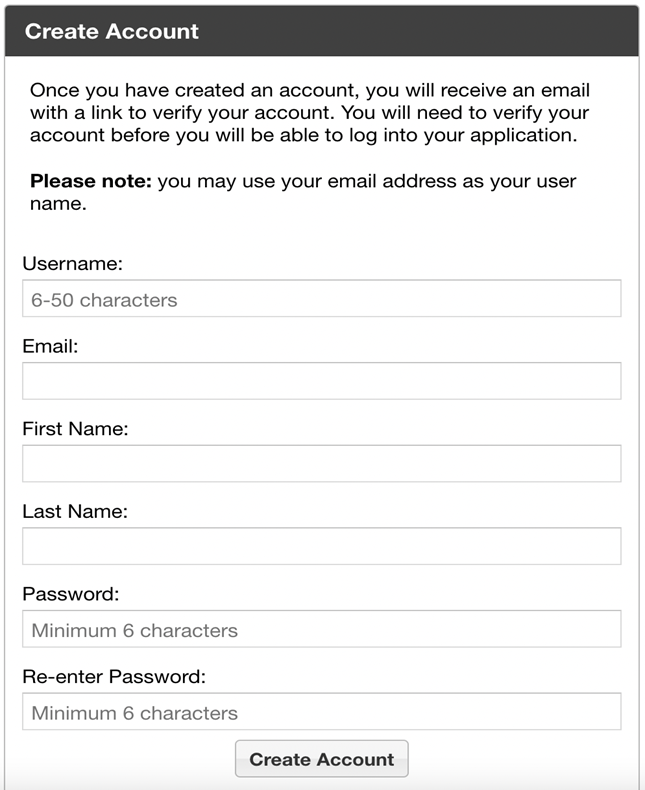Focus the Email text box
Viewport: 645px width, 790px height.
(x=321, y=381)
